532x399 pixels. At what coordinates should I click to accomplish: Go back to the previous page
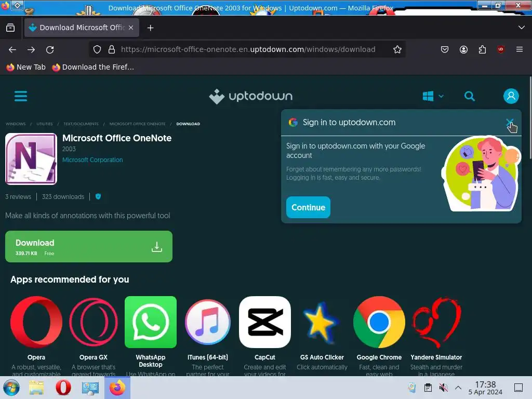point(12,49)
